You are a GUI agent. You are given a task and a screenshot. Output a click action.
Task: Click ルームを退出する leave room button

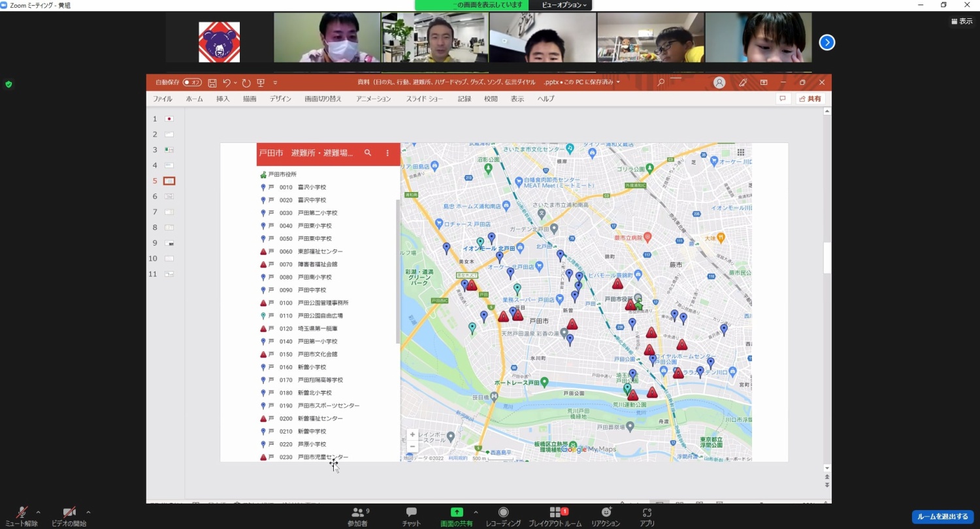pos(943,517)
